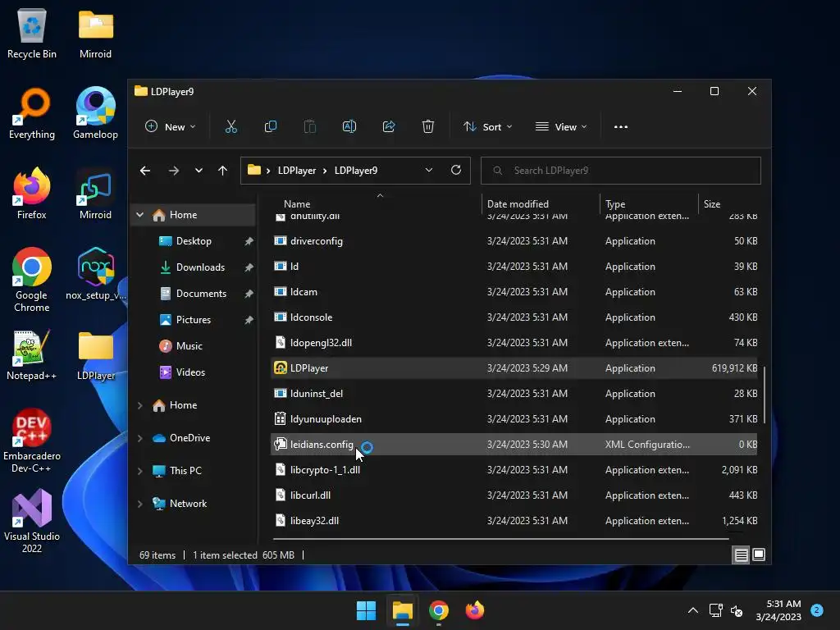Open Downloads in navigation pane
840x630 pixels.
(x=200, y=267)
